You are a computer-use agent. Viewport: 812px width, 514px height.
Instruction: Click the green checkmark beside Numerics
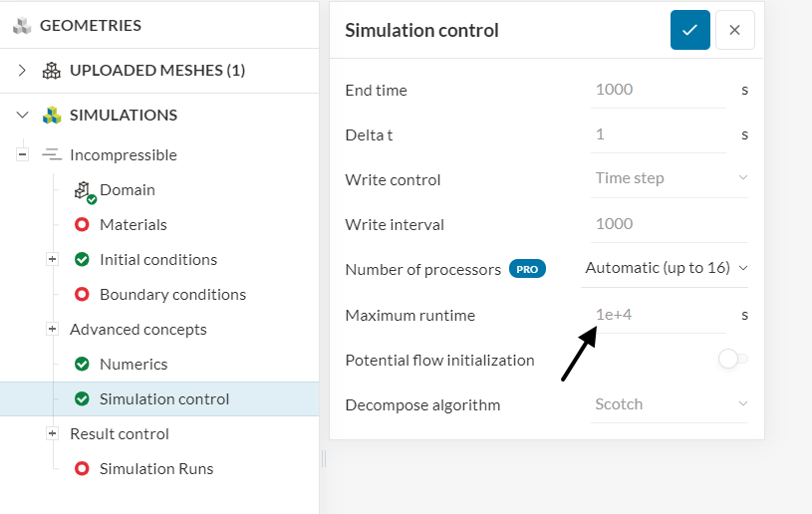click(82, 365)
